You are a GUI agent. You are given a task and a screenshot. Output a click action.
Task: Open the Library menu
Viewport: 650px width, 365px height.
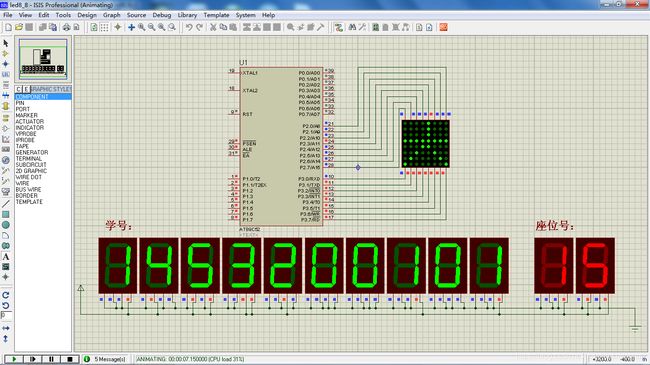click(x=187, y=15)
